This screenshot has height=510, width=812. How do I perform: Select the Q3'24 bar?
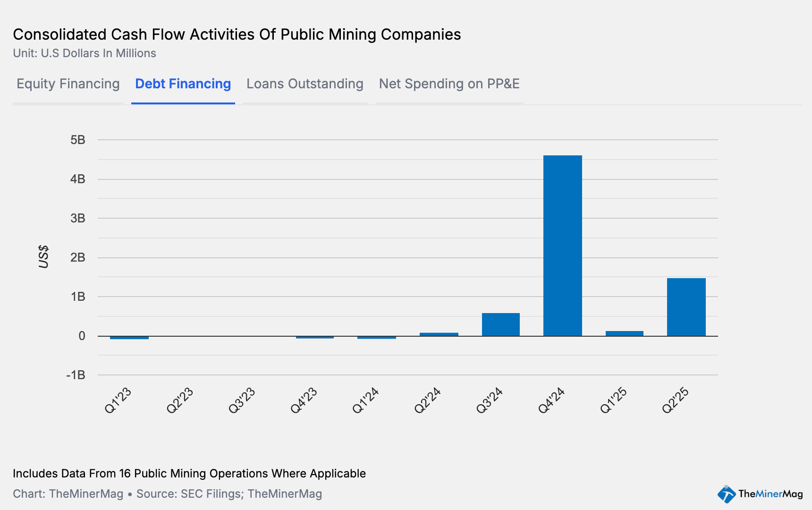(500, 324)
